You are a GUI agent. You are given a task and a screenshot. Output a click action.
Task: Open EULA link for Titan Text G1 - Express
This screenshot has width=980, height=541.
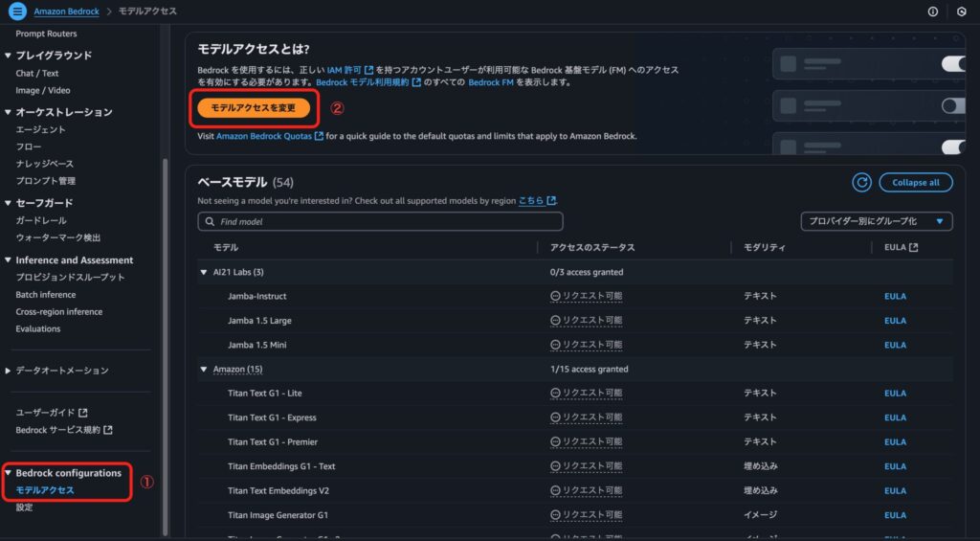[x=895, y=417]
